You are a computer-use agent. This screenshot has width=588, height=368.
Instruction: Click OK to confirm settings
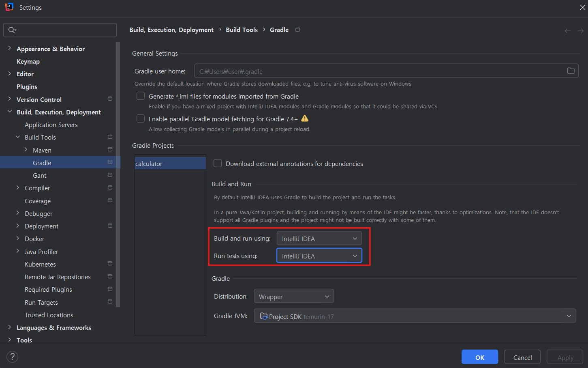480,357
